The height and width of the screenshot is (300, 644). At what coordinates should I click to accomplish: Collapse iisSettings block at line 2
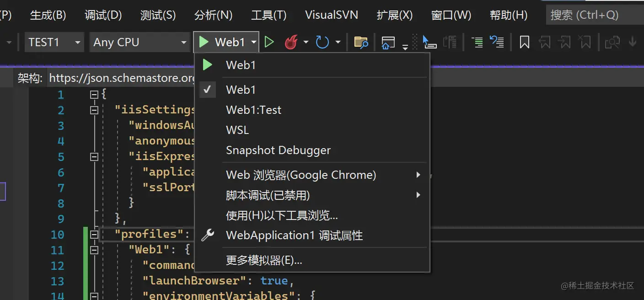[x=94, y=110]
